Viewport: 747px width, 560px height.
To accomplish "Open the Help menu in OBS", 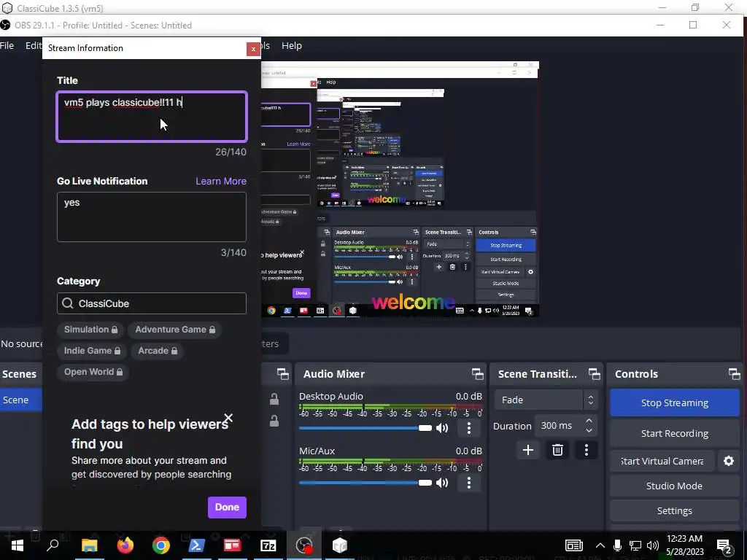I will click(x=292, y=46).
